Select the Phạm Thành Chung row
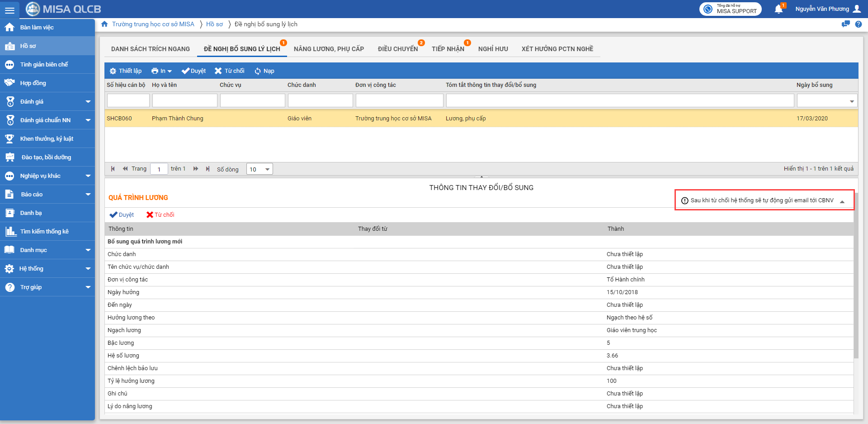Screen dimensions: 868x424 [x=177, y=119]
